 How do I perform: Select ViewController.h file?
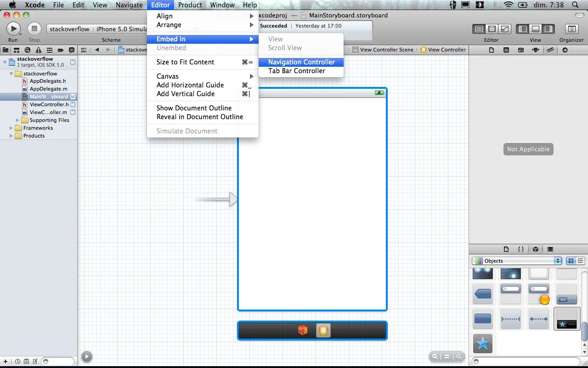(x=49, y=104)
